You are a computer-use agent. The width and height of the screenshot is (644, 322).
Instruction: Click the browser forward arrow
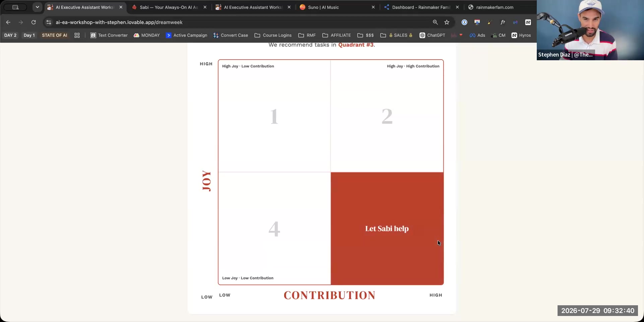click(21, 22)
